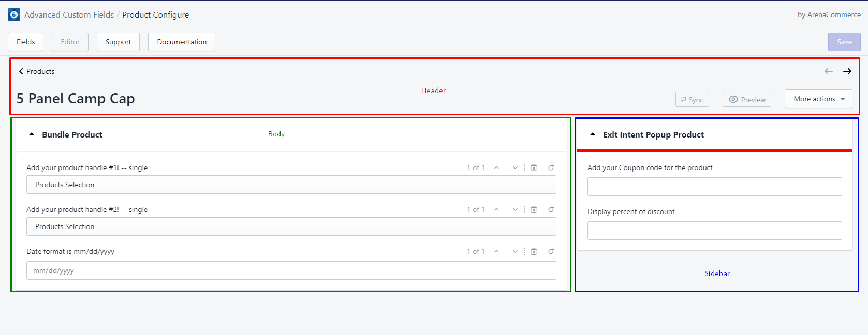Click 'Add your product handle #1! -- single' label

point(87,167)
